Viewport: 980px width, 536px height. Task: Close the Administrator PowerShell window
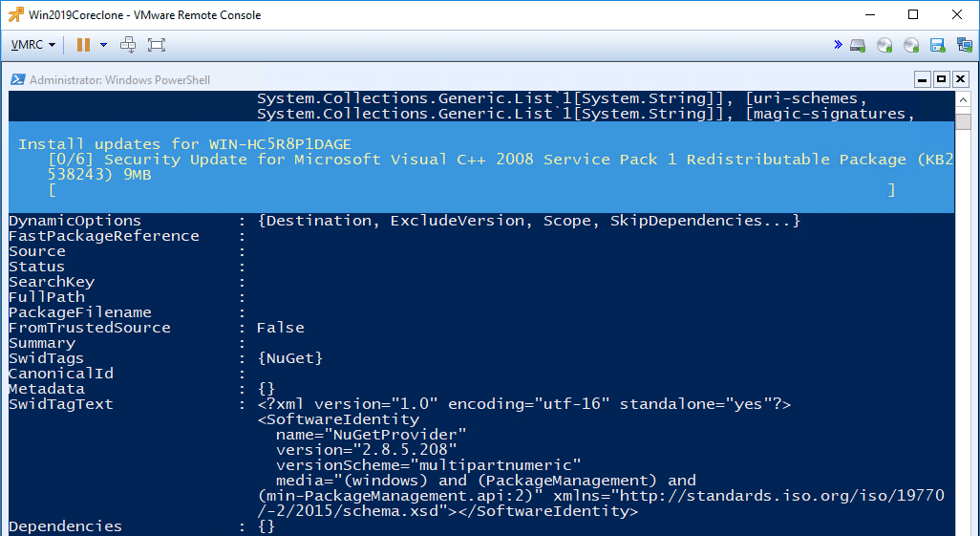coord(960,79)
